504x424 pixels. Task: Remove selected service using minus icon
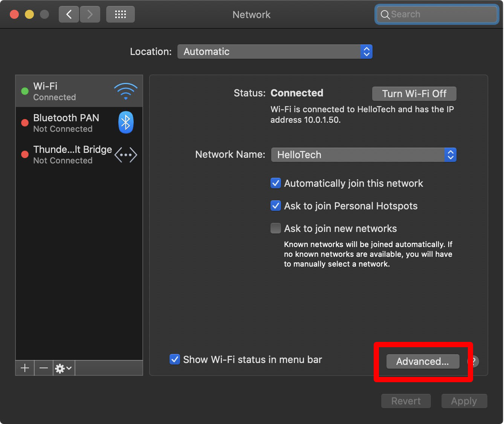pos(43,368)
